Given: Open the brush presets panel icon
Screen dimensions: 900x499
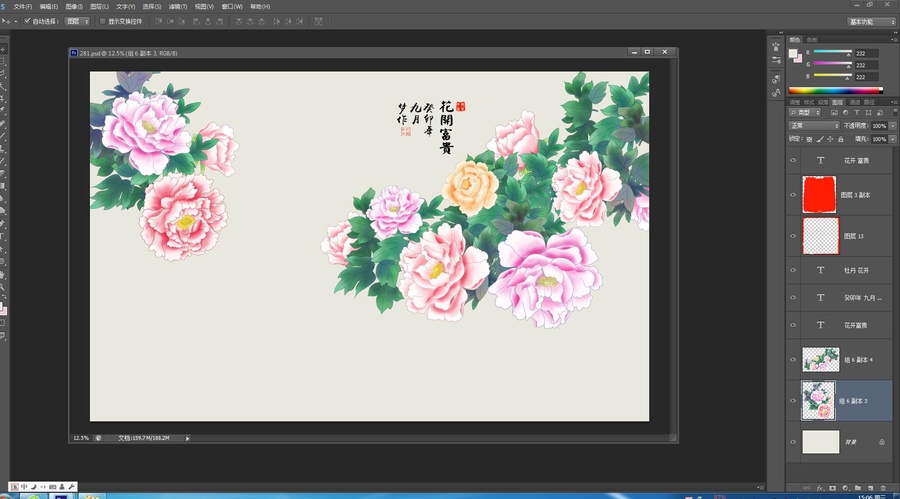Looking at the screenshot, I should 776,47.
